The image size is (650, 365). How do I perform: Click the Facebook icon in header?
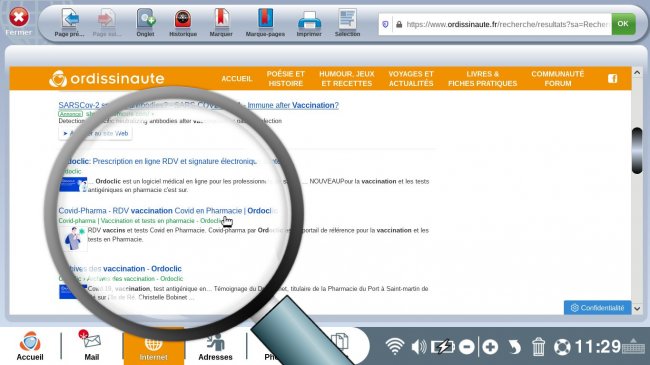[x=613, y=78]
